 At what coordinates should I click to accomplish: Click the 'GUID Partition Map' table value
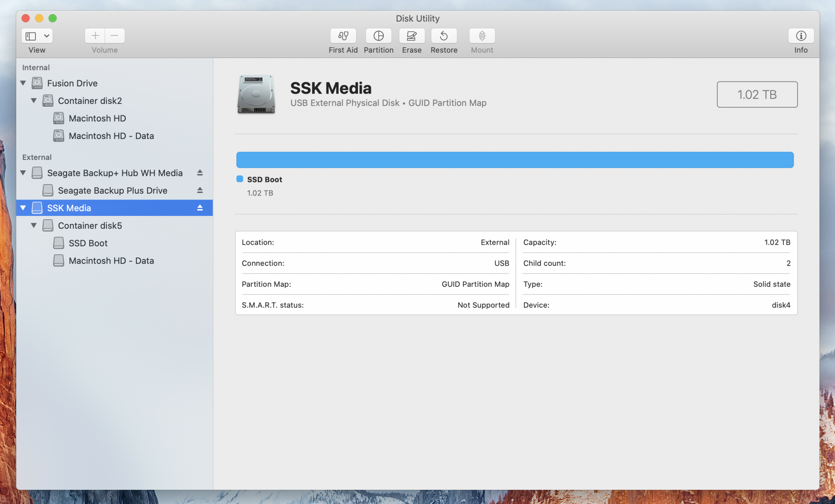pos(476,284)
